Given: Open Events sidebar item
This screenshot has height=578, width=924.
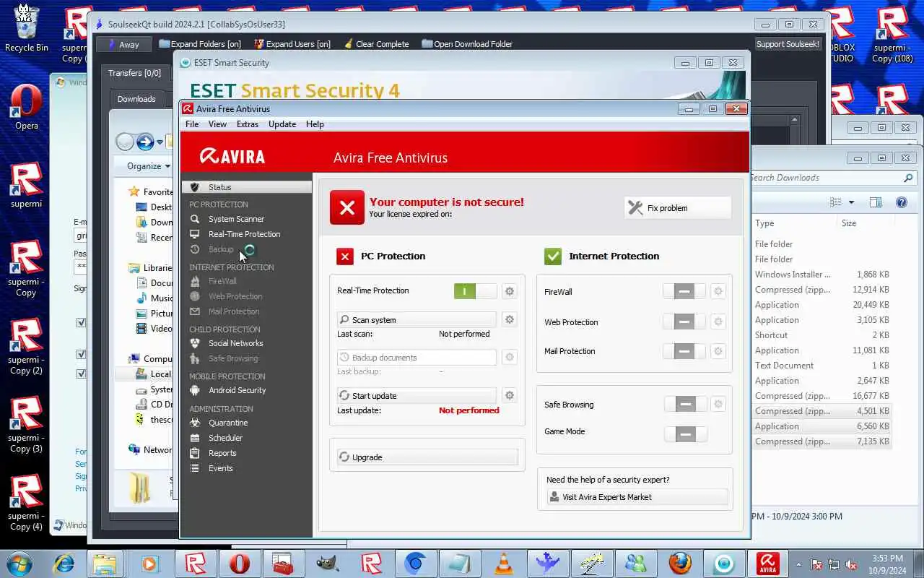Looking at the screenshot, I should 220,468.
